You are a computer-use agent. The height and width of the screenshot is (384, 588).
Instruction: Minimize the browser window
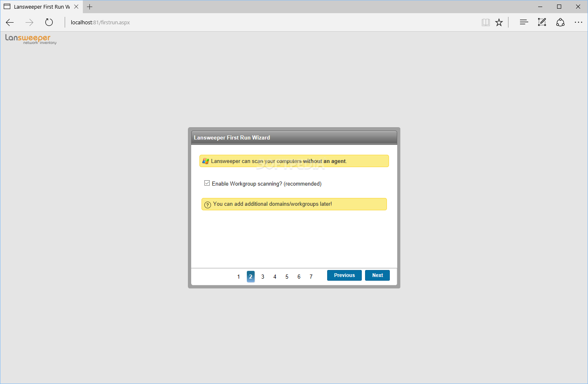(540, 7)
